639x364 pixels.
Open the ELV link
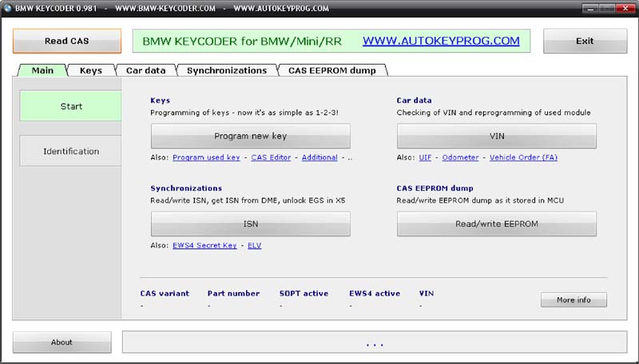(255, 246)
